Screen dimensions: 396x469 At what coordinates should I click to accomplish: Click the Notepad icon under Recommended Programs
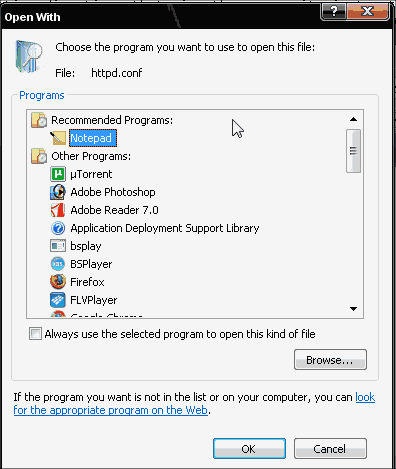[x=58, y=138]
